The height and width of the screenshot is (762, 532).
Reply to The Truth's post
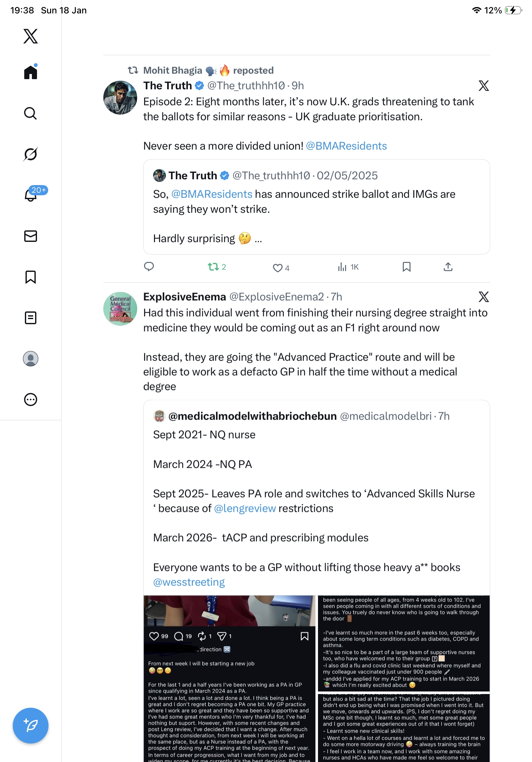coord(149,266)
